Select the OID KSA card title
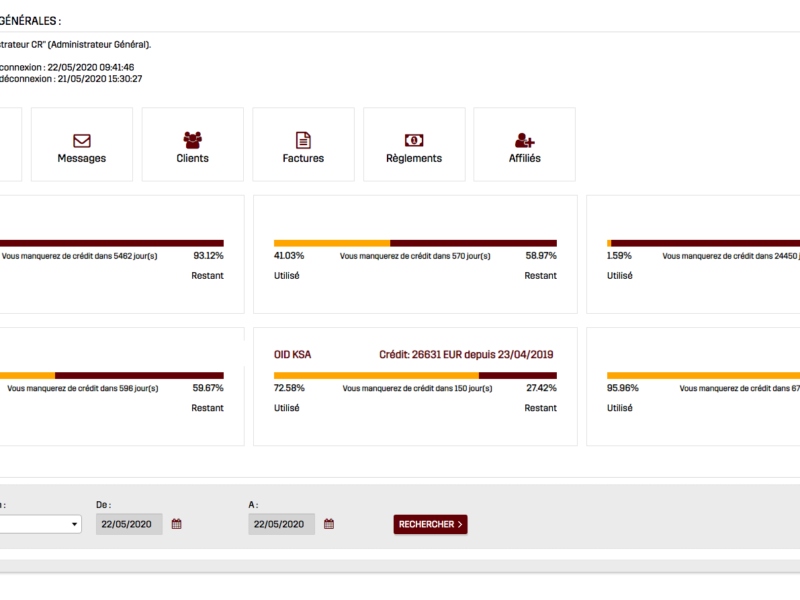Image resolution: width=800 pixels, height=600 pixels. pos(292,355)
